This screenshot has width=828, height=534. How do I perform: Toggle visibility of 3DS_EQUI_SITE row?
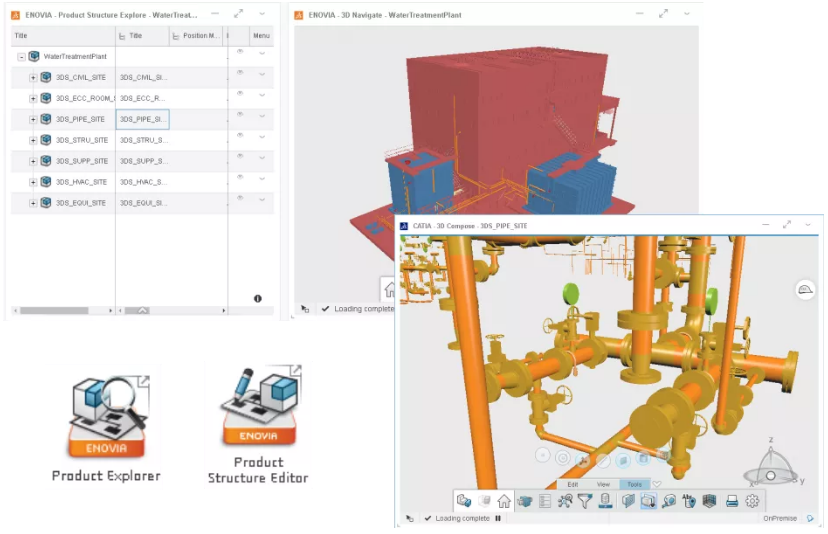[x=240, y=198]
